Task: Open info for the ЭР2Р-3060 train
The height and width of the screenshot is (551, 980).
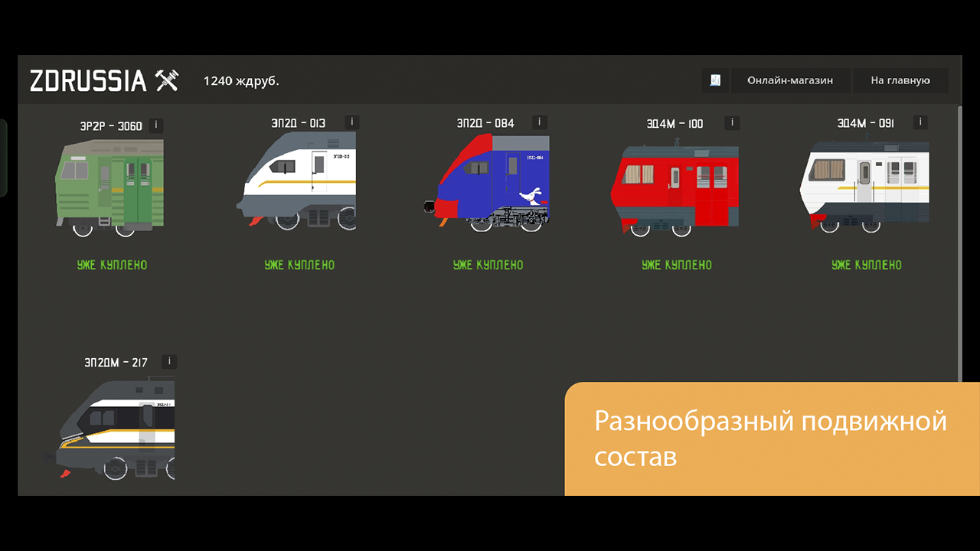Action: coord(155,125)
